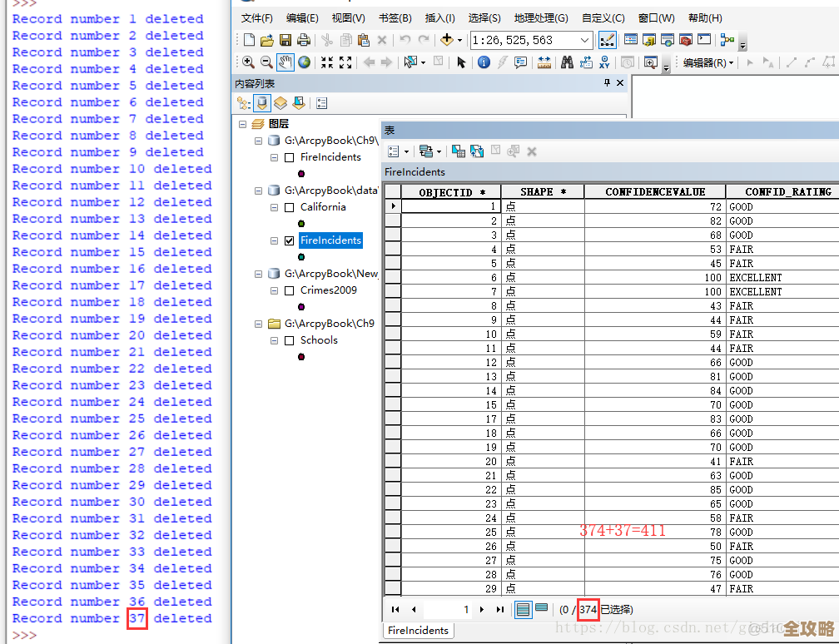839x644 pixels.
Task: Click the Full Extent globe icon
Action: point(305,62)
